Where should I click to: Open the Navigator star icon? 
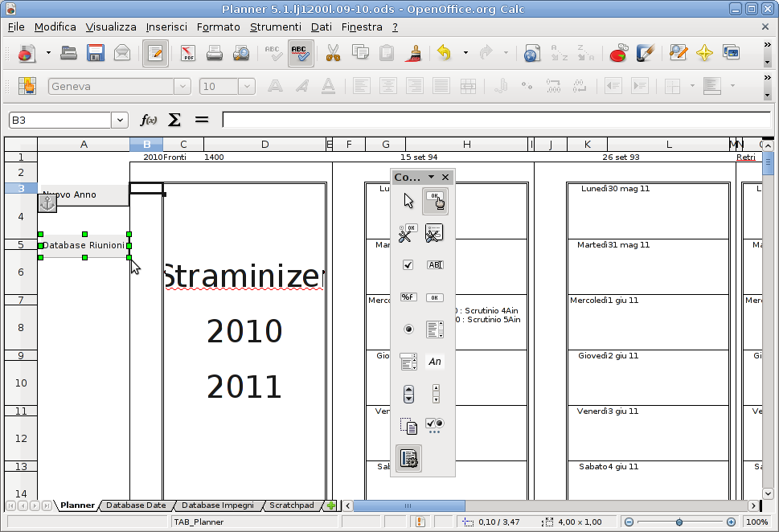704,53
